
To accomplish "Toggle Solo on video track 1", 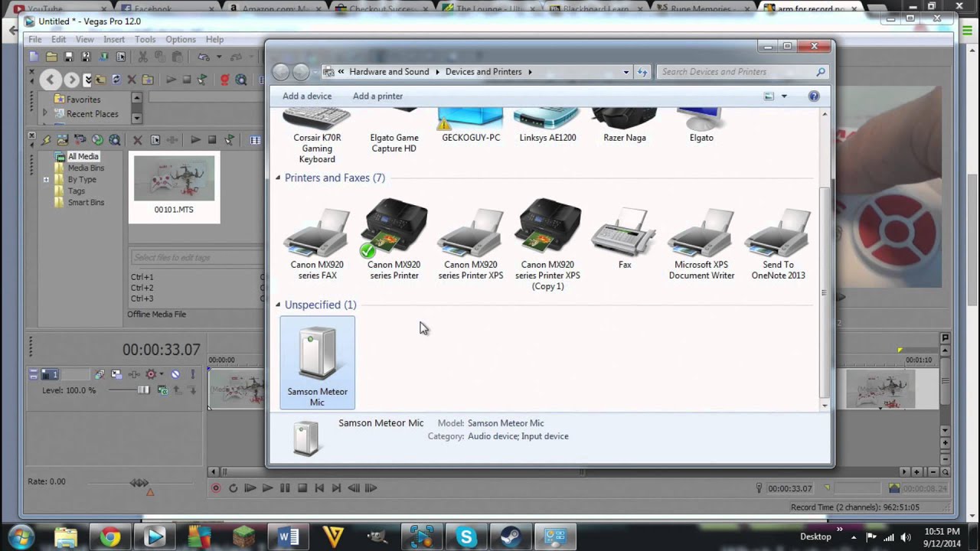I will coord(191,374).
